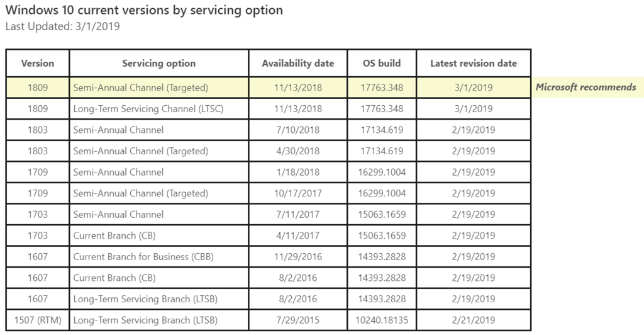The width and height of the screenshot is (644, 335).
Task: Click the Servicing option column header
Action: point(159,64)
